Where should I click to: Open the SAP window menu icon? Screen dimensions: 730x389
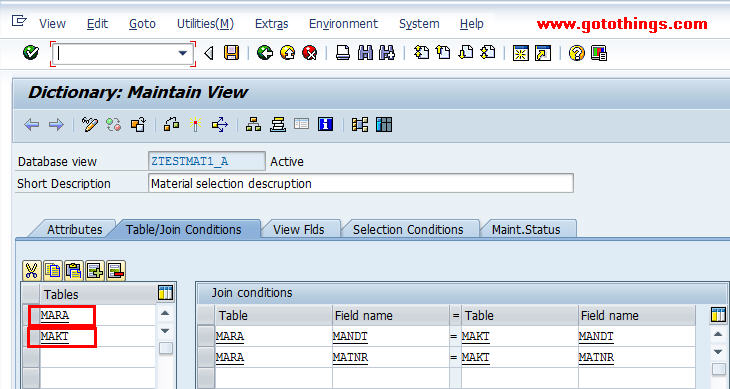19,21
